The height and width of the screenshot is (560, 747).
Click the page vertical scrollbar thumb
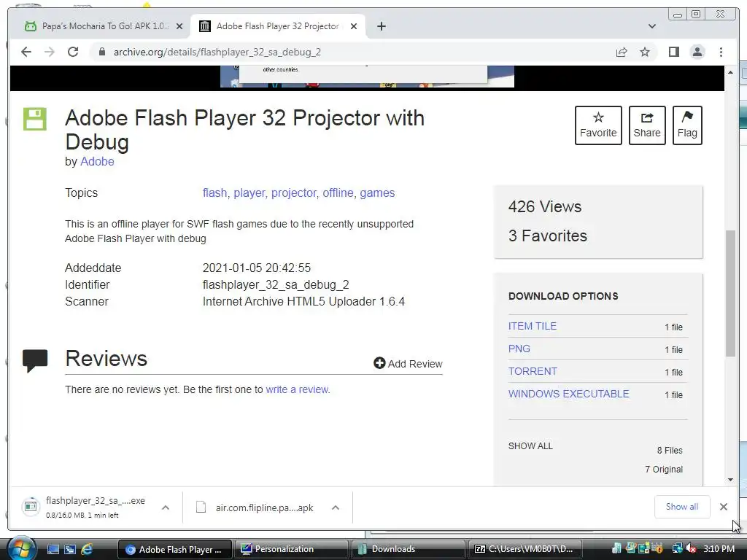tap(730, 293)
